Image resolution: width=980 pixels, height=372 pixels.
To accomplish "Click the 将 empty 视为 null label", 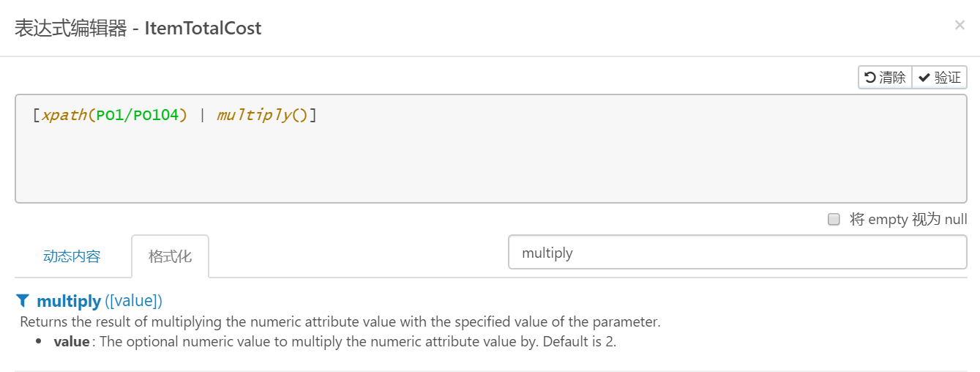I will point(908,220).
